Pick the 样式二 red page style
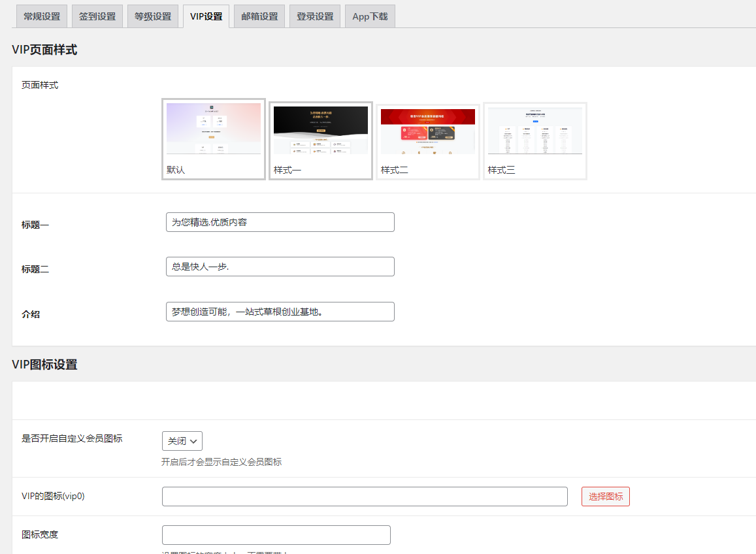Screen dimensions: 756x554 click(x=428, y=140)
